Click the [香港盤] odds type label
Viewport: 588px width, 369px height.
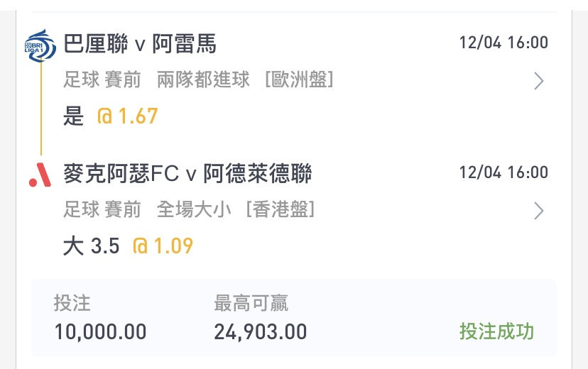pos(280,209)
